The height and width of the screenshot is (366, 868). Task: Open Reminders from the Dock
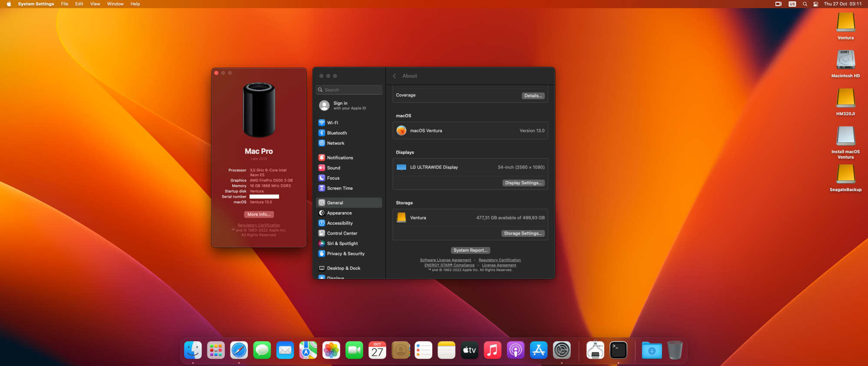point(424,350)
